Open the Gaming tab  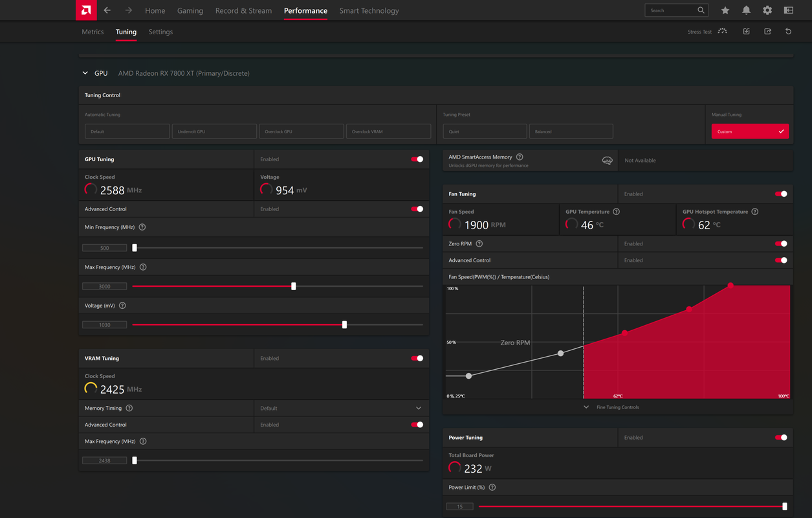pos(190,10)
